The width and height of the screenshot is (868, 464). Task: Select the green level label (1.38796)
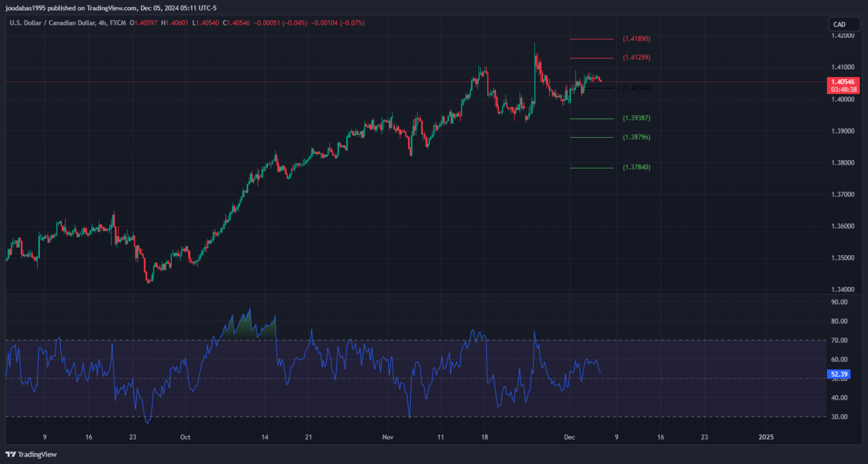637,137
